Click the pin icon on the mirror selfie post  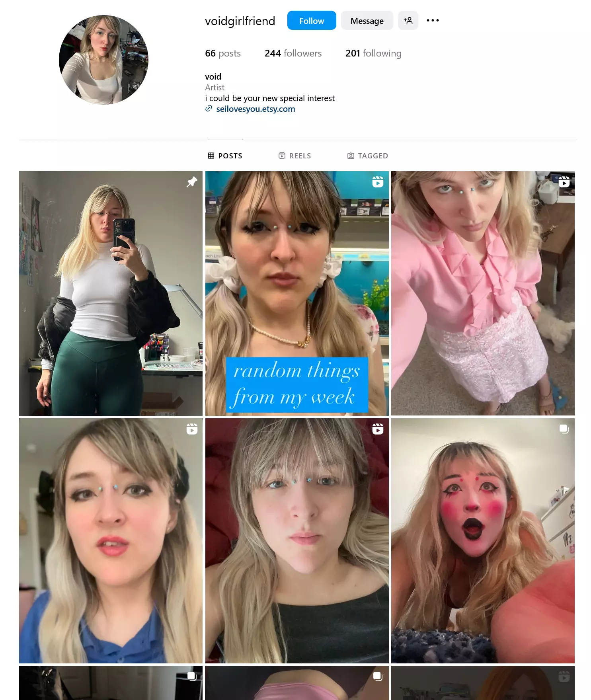pyautogui.click(x=192, y=182)
